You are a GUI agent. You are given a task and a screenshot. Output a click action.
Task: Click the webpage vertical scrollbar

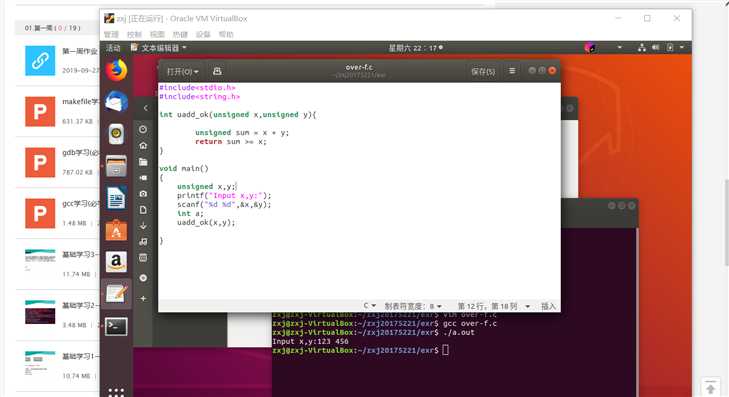(x=726, y=222)
